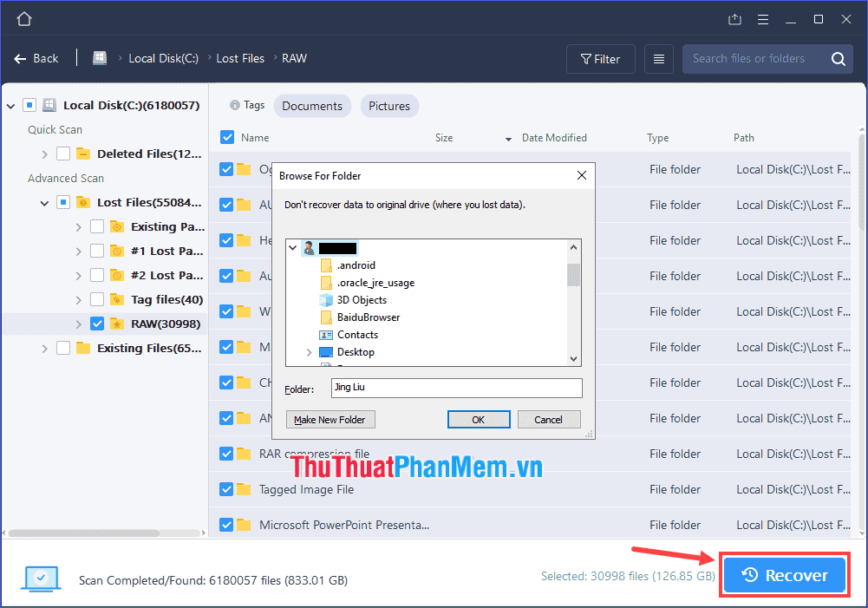Click the Folder name input showing Jing Liu
This screenshot has width=868, height=608.
pyautogui.click(x=456, y=388)
